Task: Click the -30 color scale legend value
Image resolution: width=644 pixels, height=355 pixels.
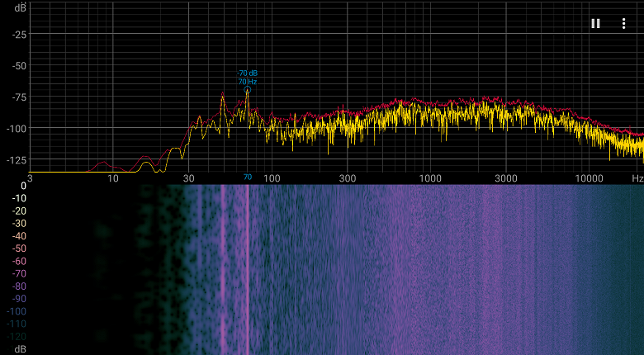Action: click(19, 224)
